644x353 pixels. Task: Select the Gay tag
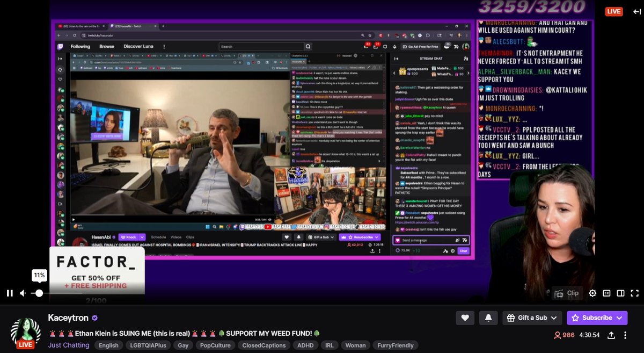click(183, 345)
